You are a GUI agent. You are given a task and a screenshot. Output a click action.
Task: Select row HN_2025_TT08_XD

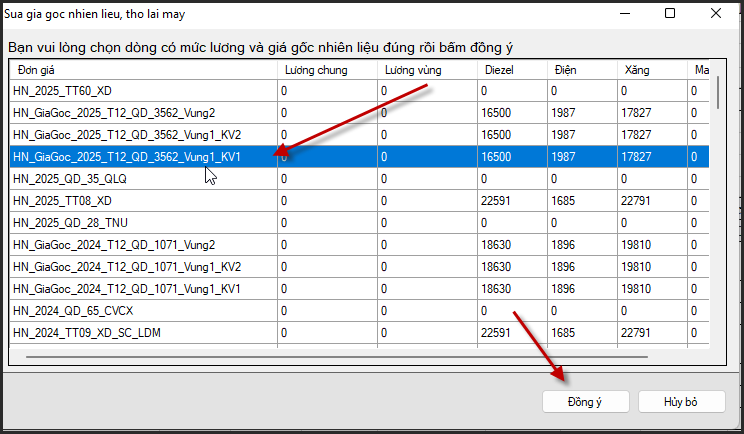point(70,201)
